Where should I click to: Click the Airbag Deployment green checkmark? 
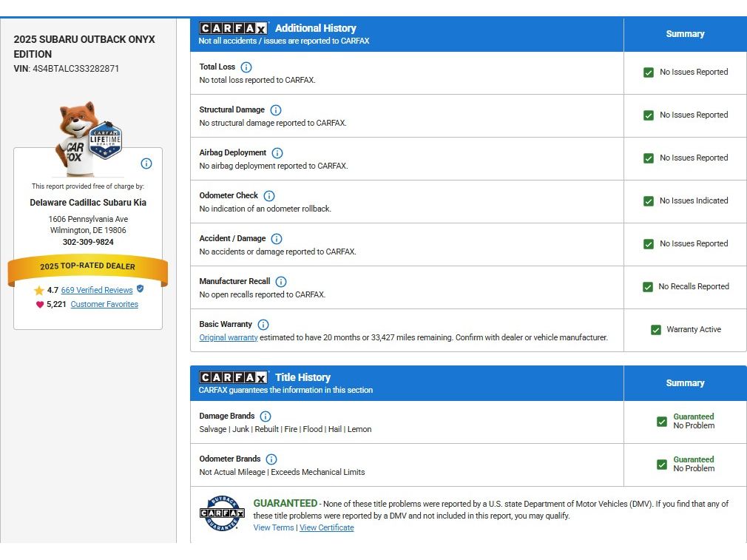(649, 158)
